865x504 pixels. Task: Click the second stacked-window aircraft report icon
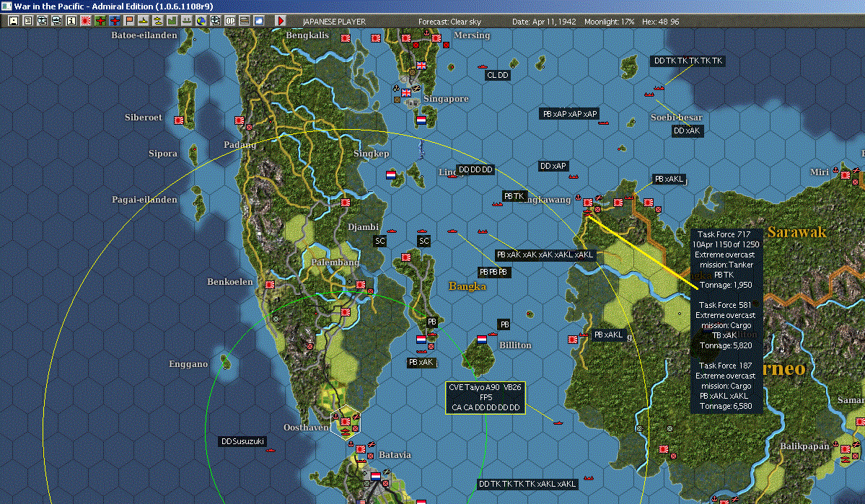[57, 21]
